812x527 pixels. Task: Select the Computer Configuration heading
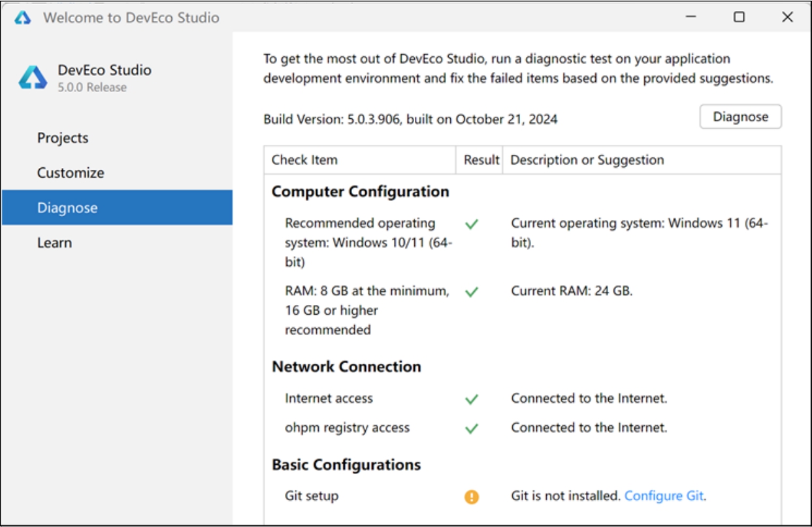tap(361, 191)
